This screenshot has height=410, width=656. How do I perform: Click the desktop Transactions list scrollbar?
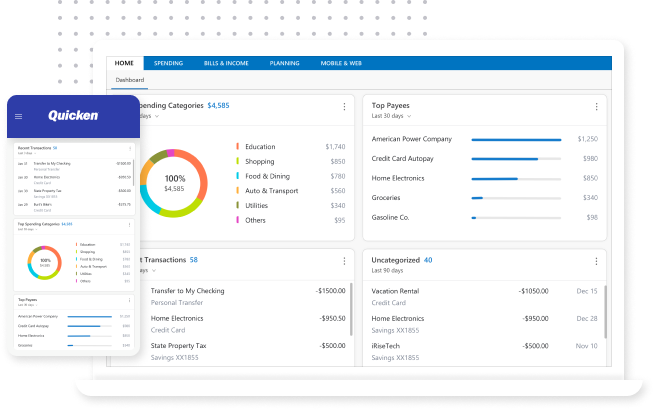[351, 309]
